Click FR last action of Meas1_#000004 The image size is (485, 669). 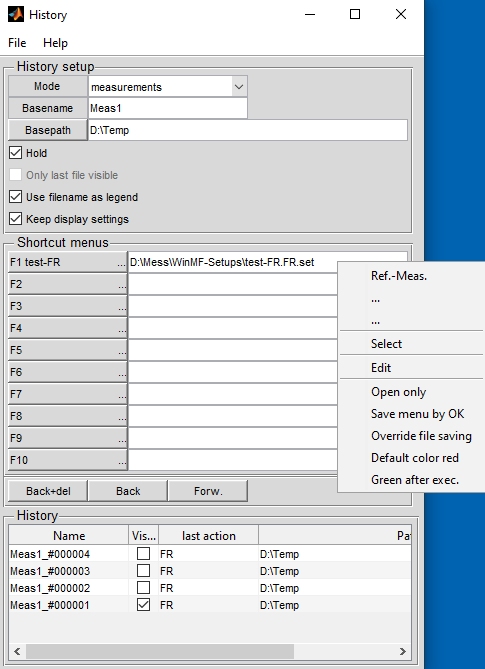(x=209, y=554)
